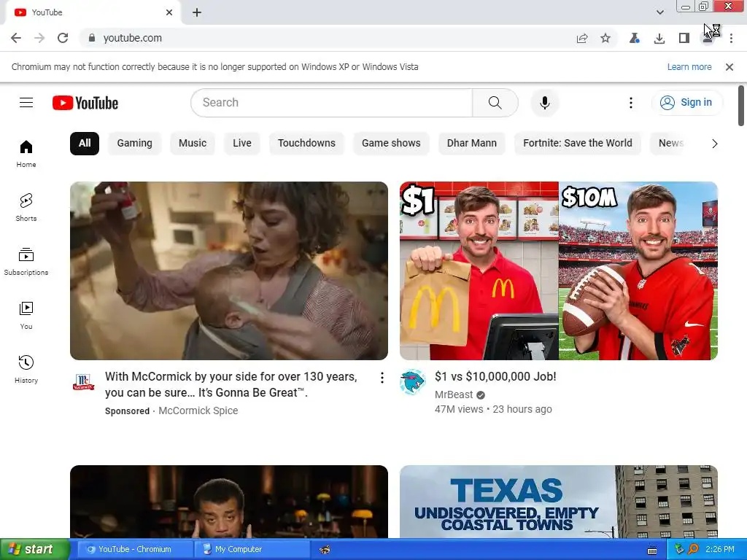Click the McCormick channel logo
Viewport: 747px width, 560px height.
[83, 382]
